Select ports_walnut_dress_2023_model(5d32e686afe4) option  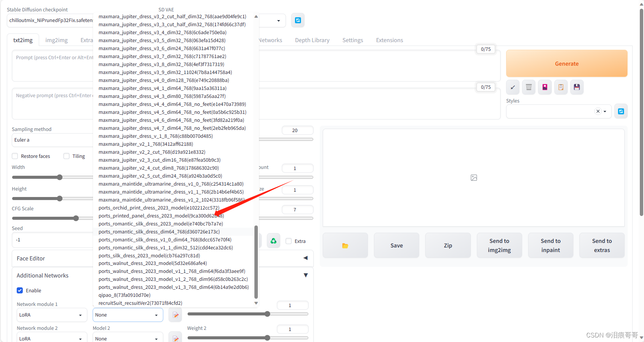click(x=153, y=263)
